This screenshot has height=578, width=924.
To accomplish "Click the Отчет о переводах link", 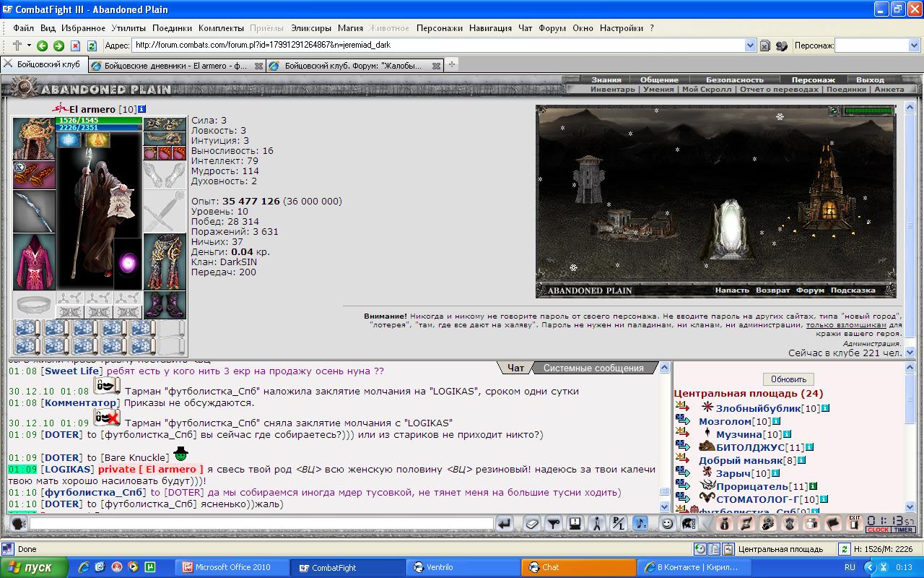I will click(x=779, y=90).
